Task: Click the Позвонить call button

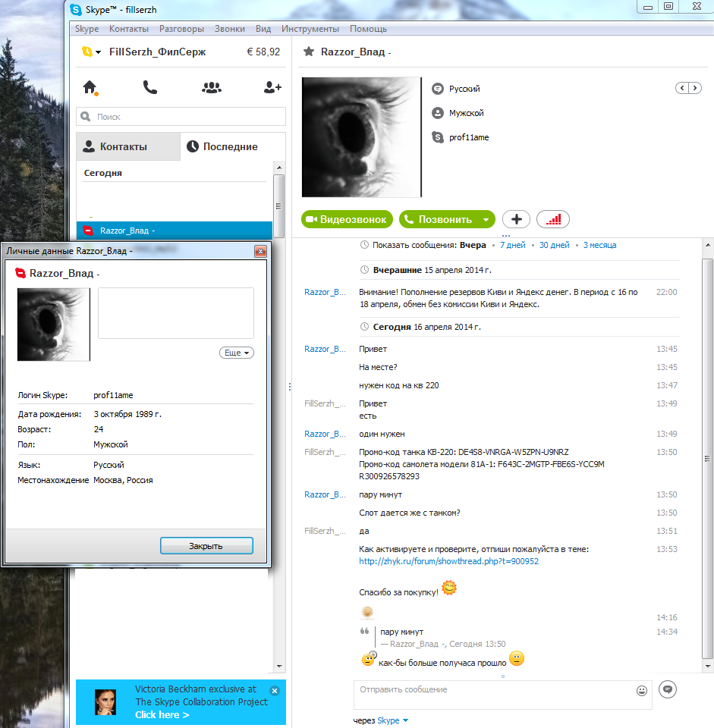Action: pyautogui.click(x=439, y=219)
